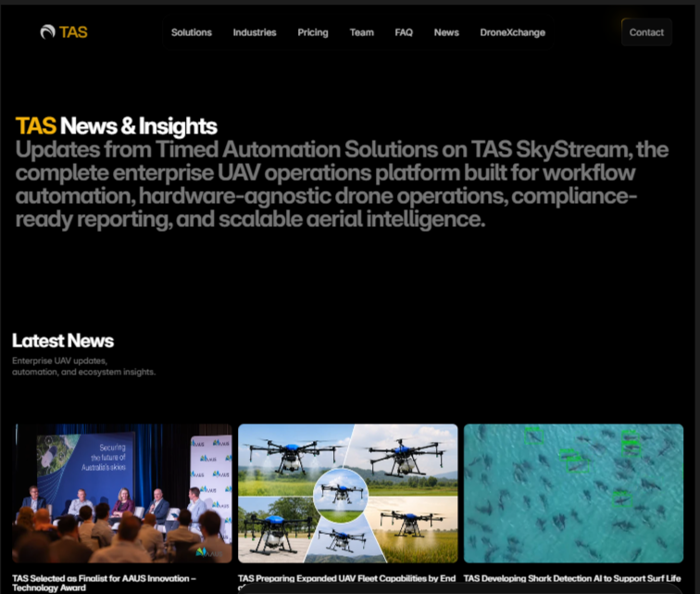Open the Solutions menu item
The image size is (700, 594).
coord(192,32)
